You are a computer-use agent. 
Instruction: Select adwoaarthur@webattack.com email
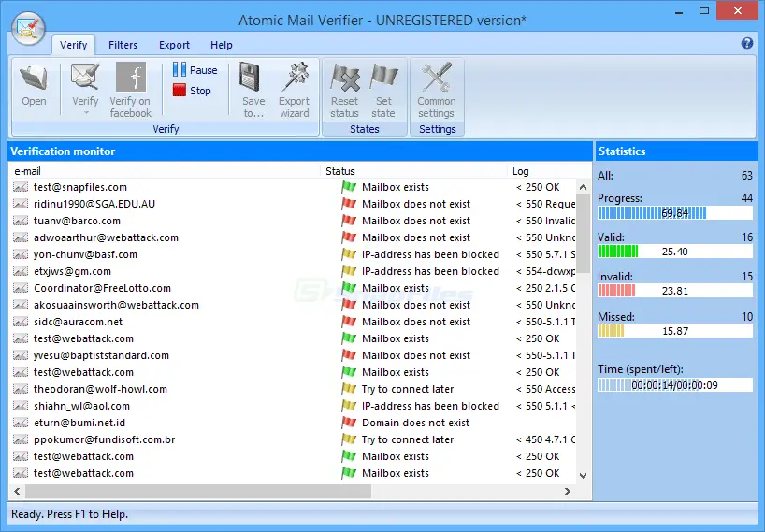(106, 237)
